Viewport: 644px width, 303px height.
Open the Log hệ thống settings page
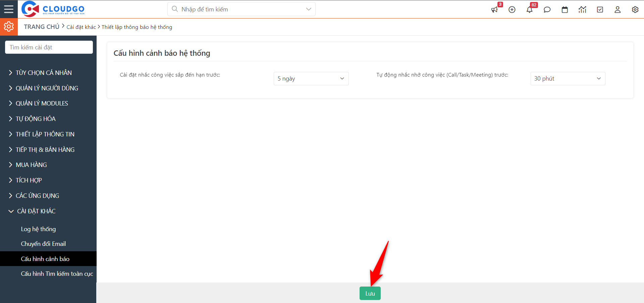point(38,229)
